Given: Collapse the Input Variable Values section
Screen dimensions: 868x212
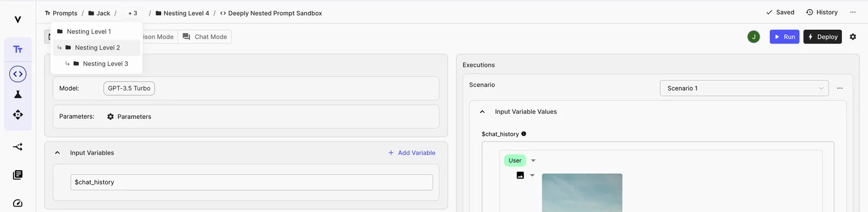Looking at the screenshot, I should (x=482, y=112).
